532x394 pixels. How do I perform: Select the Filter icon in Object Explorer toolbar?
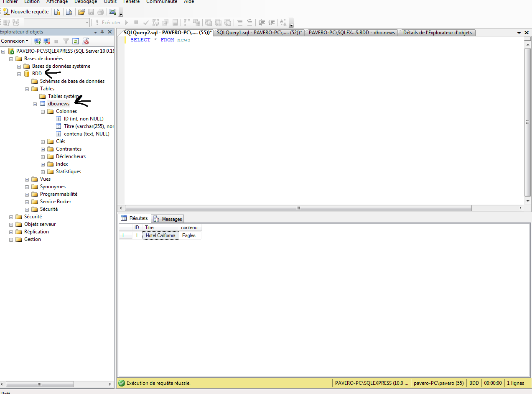(66, 41)
